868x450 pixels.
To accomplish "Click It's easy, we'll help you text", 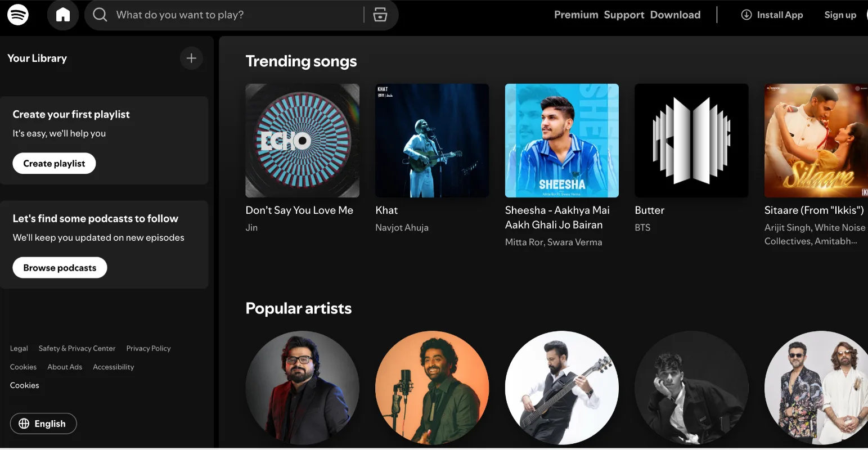I will click(x=59, y=133).
